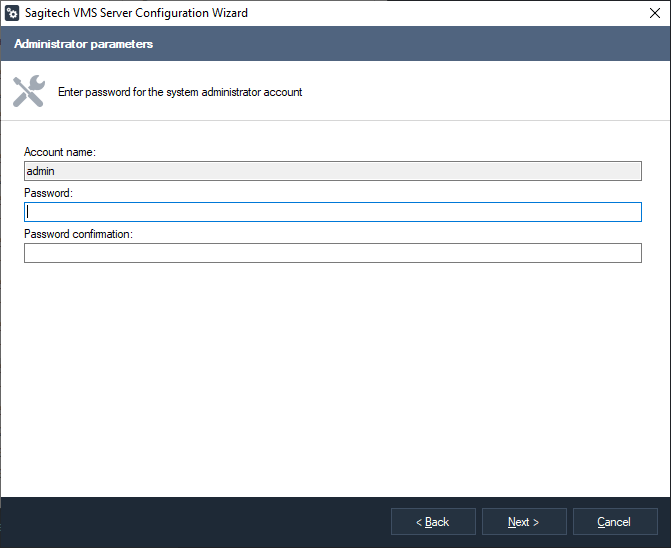Click blank area below Password confirmation field
Viewport: 671px width, 548px height.
tap(332, 380)
